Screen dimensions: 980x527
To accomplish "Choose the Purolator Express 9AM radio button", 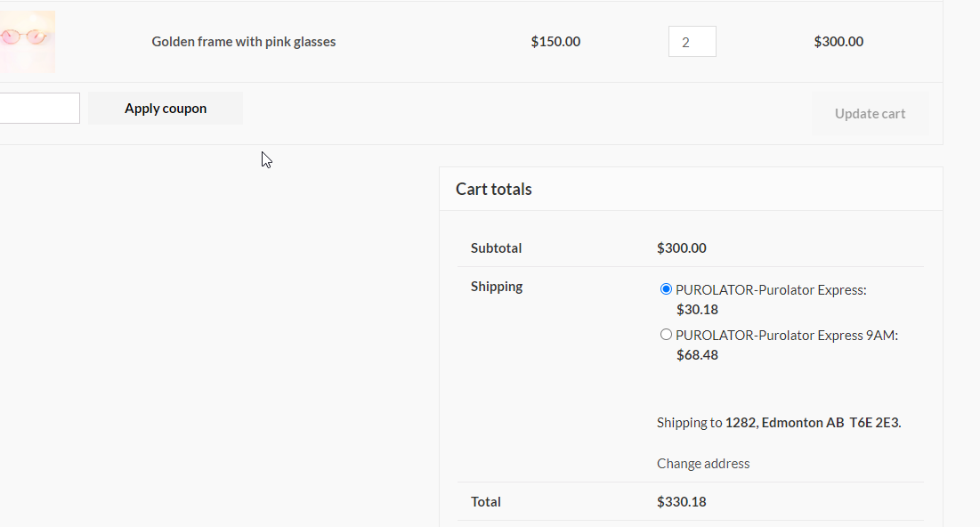I will coord(666,335).
